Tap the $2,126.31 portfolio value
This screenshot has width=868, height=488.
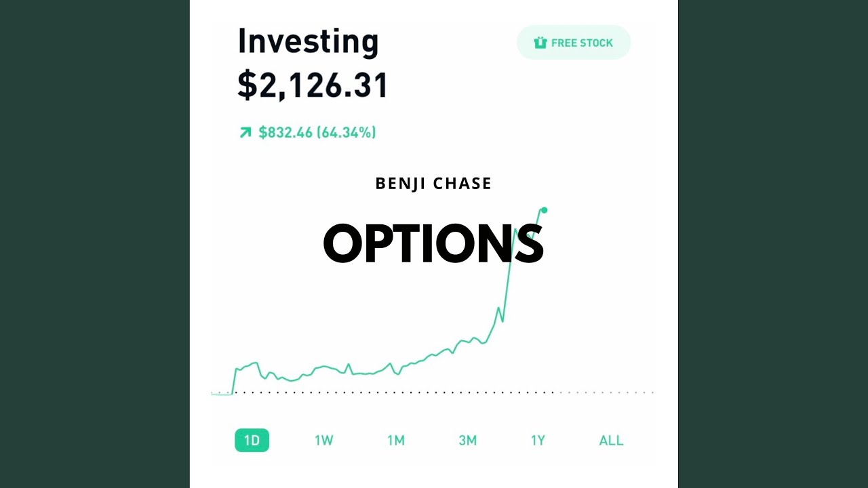pos(313,85)
